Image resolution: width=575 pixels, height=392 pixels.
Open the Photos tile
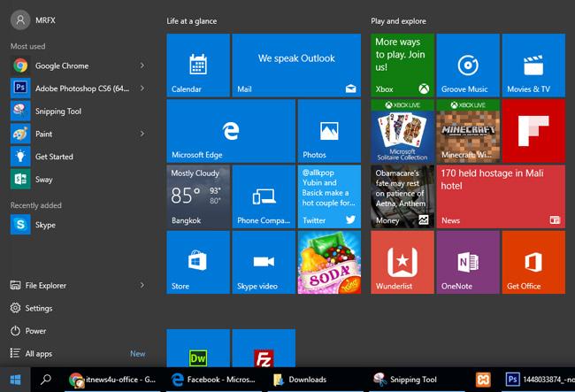[329, 131]
